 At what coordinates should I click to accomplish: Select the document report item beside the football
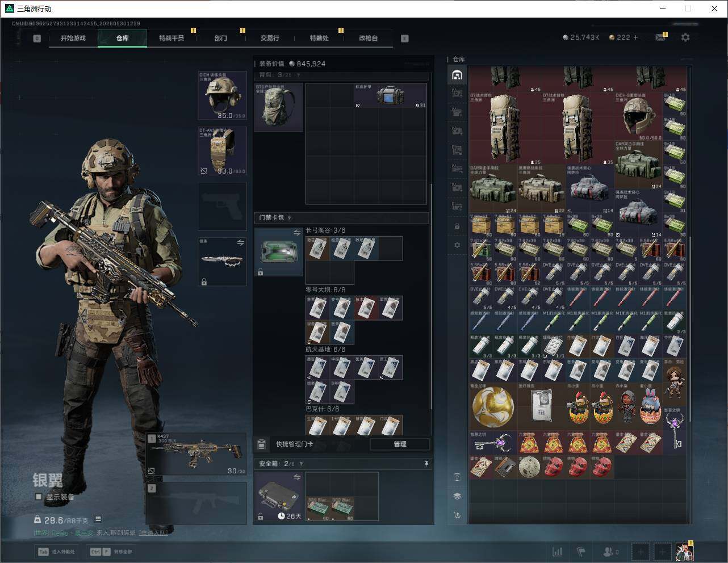[542, 406]
